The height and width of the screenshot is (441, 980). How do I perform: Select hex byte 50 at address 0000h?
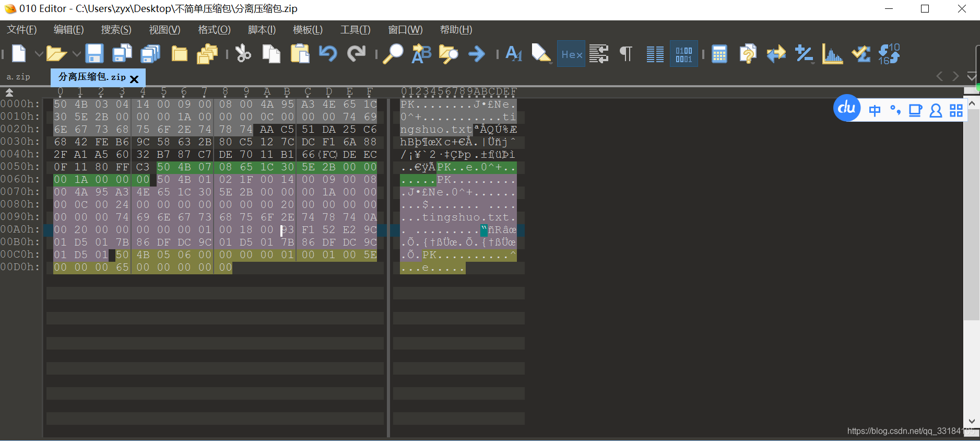(x=60, y=104)
